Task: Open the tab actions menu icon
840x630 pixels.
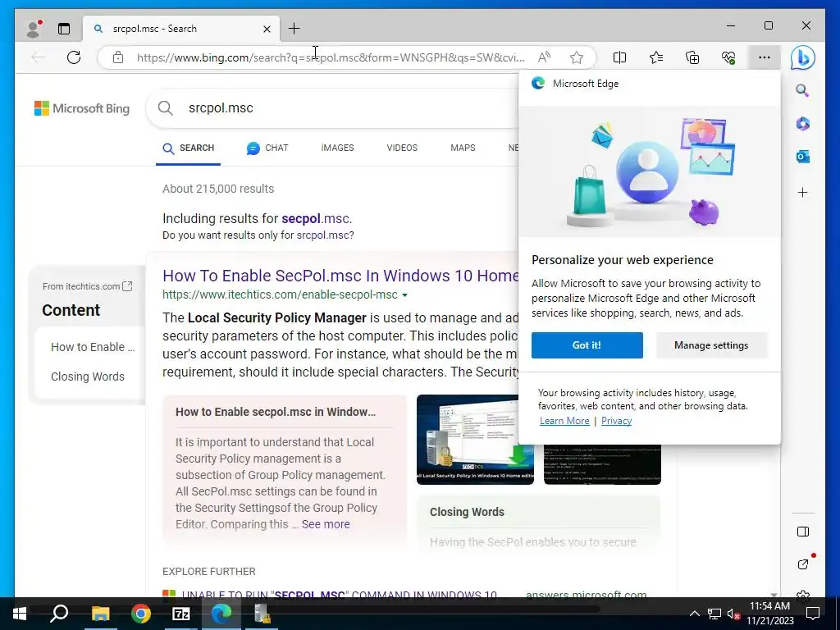Action: (64, 29)
